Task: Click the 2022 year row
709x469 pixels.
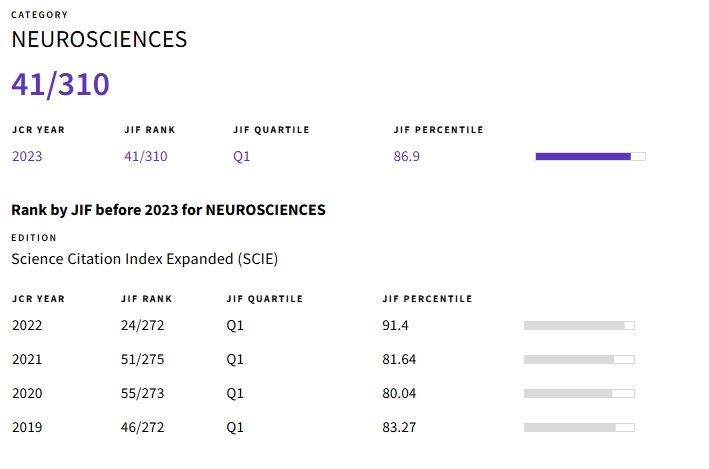Action: coord(27,325)
